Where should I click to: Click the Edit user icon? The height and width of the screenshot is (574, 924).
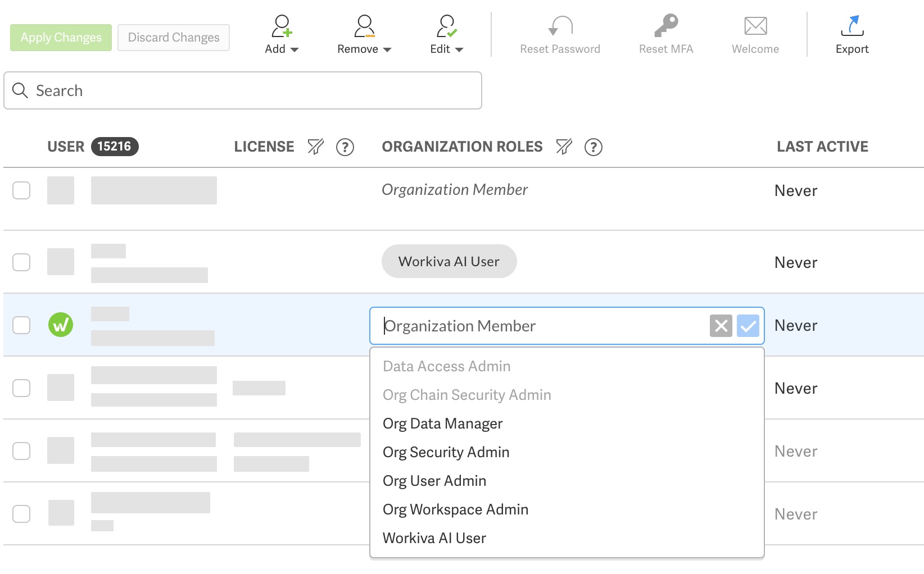[447, 26]
